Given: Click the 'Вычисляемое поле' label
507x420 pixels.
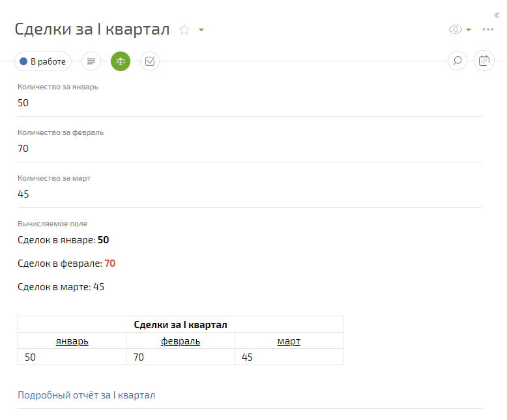Looking at the screenshot, I should point(52,224).
